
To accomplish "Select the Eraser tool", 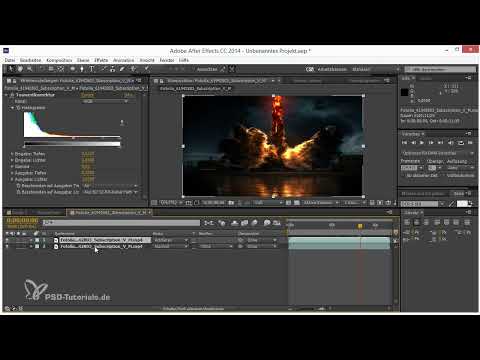I will coord(122,69).
